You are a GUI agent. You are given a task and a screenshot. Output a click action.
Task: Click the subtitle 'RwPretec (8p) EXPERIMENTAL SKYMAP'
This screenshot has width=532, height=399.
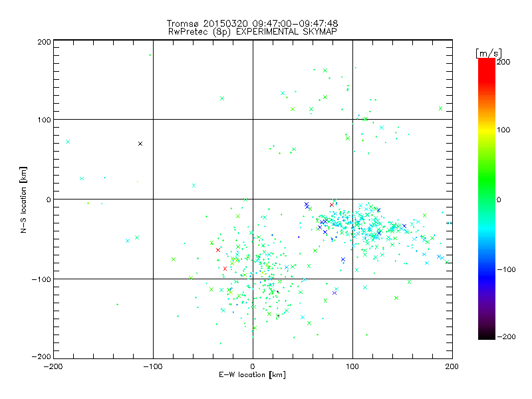tap(252, 32)
